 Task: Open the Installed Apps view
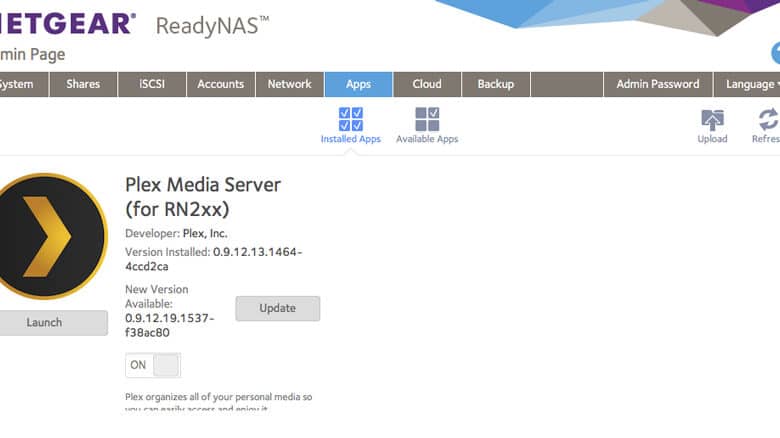tap(351, 126)
